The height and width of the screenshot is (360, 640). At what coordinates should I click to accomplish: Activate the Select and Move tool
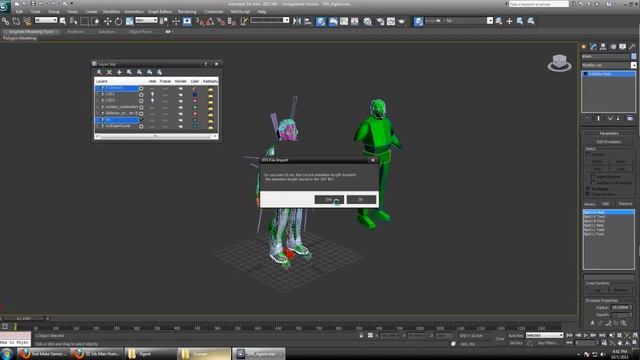[x=107, y=21]
